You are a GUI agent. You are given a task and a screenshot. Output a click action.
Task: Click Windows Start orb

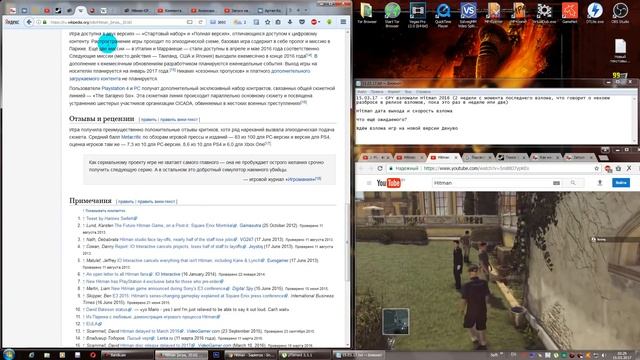[x=8, y=354]
